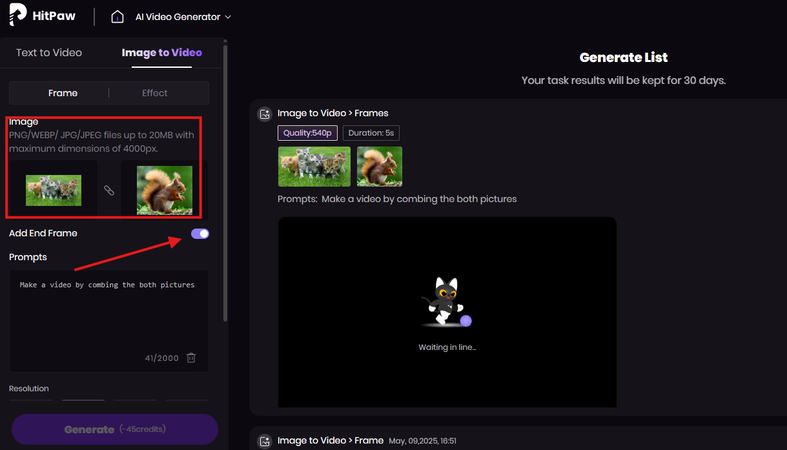Clear prompt with the trash icon
Viewport: 787px width, 450px height.
pos(191,358)
